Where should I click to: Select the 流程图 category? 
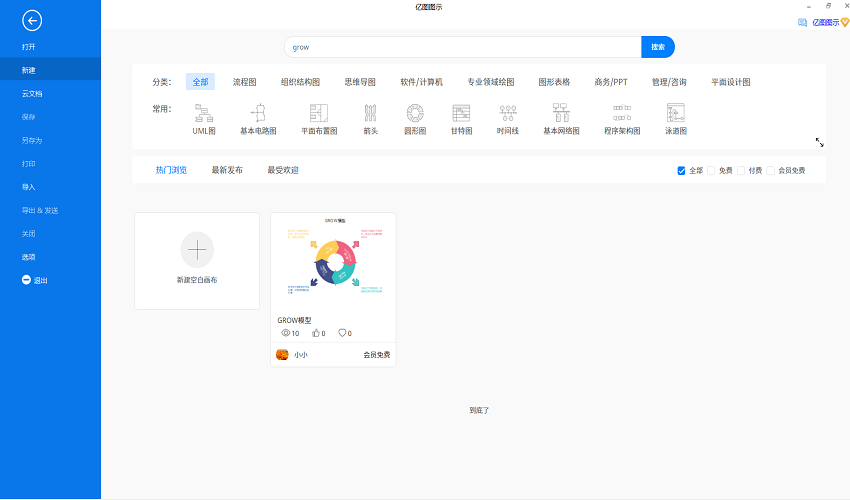(x=244, y=82)
